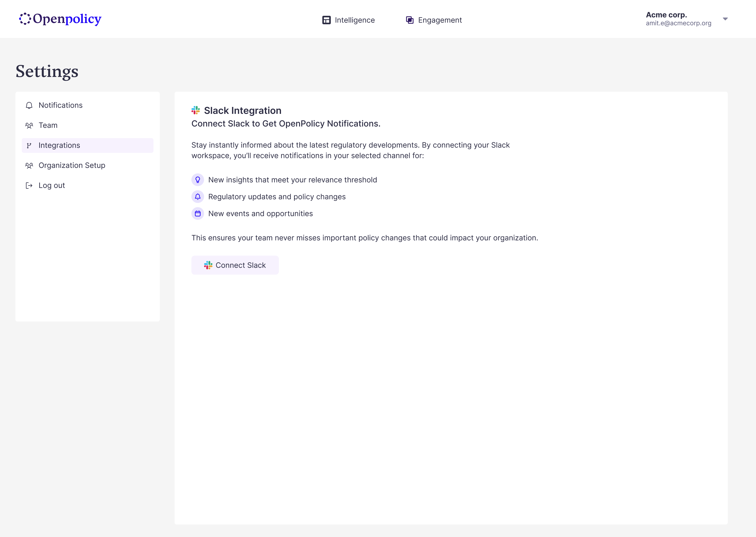756x537 pixels.
Task: Click the Integrations branch icon
Action: pyautogui.click(x=29, y=145)
